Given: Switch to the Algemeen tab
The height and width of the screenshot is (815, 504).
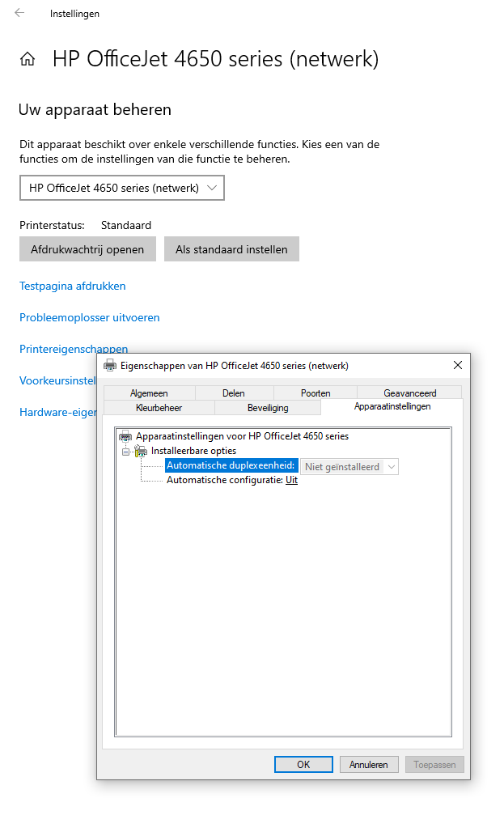Looking at the screenshot, I should 149,393.
